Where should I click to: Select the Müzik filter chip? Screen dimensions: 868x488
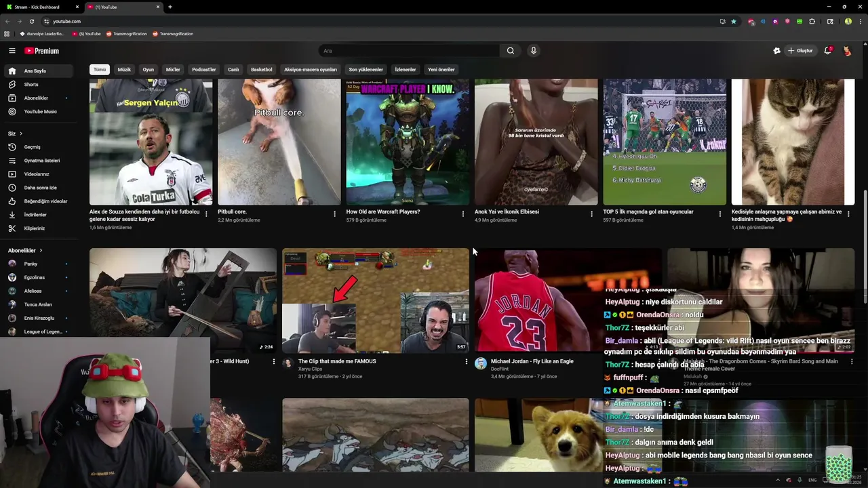coord(124,69)
